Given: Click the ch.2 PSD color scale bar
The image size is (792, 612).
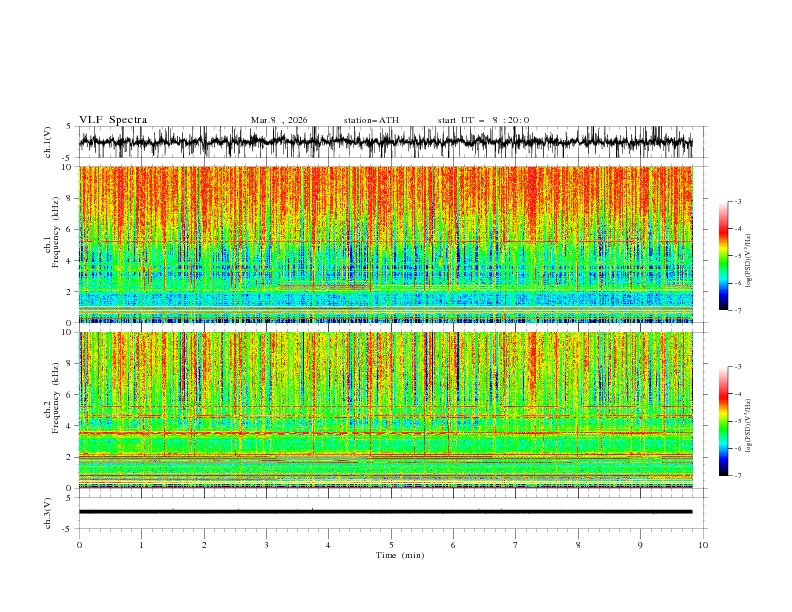Looking at the screenshot, I should pos(723,421).
